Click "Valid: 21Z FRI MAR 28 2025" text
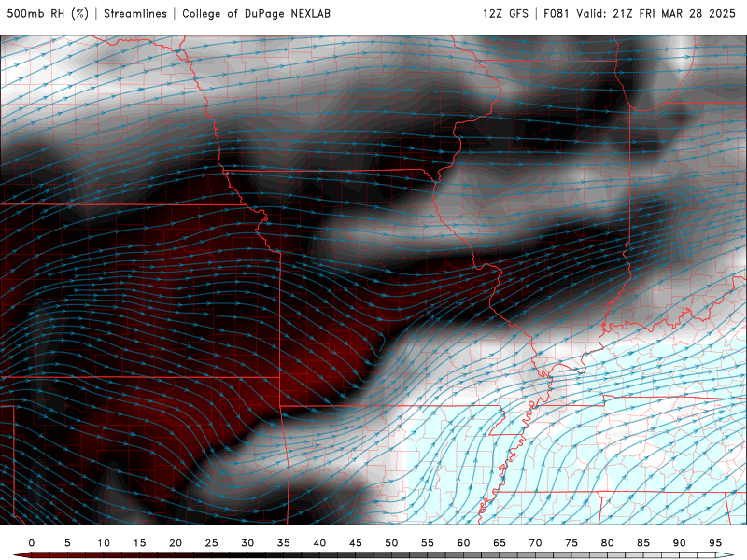747x560 pixels. (x=656, y=13)
